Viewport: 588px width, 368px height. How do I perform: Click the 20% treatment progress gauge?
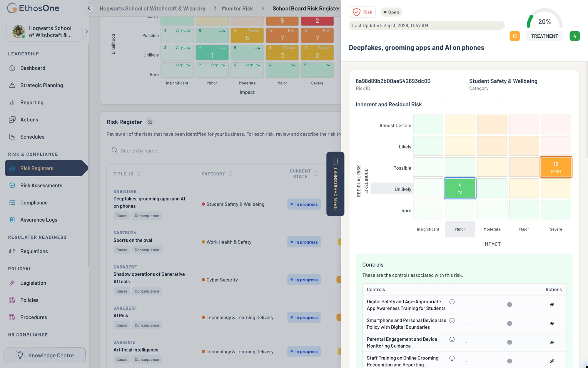point(544,19)
